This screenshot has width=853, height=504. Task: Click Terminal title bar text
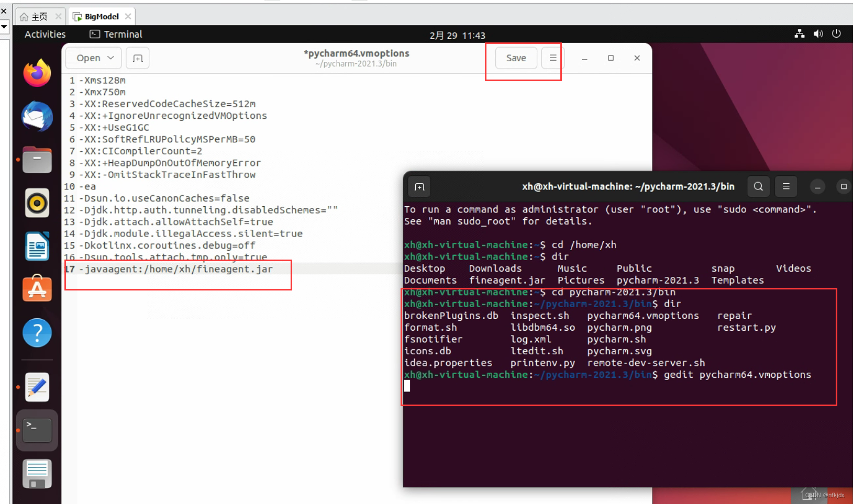[628, 186]
